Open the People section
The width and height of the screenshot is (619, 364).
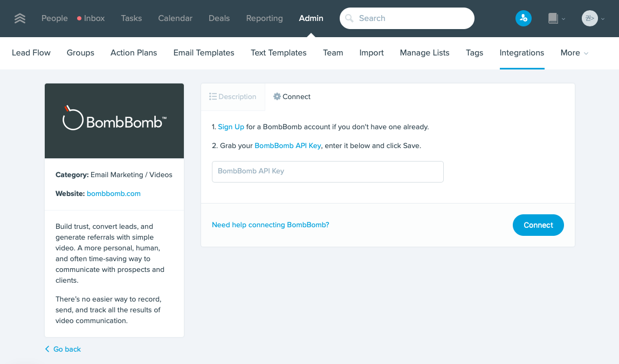click(x=54, y=18)
